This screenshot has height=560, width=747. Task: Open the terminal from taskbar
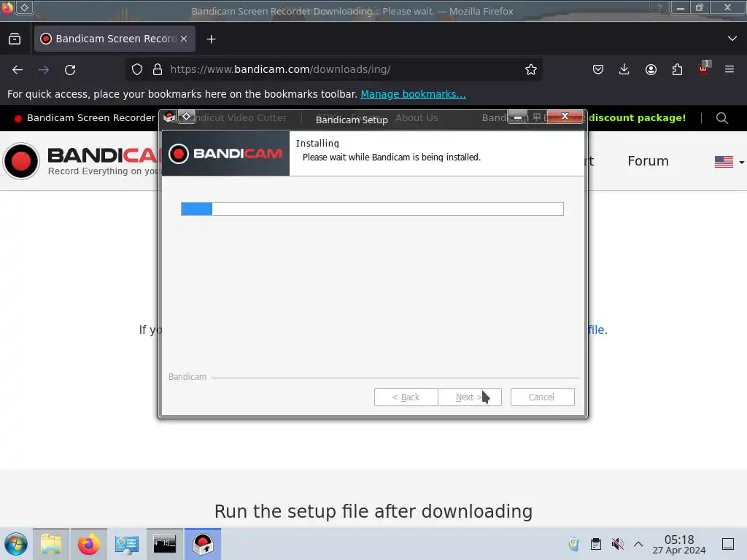point(164,544)
